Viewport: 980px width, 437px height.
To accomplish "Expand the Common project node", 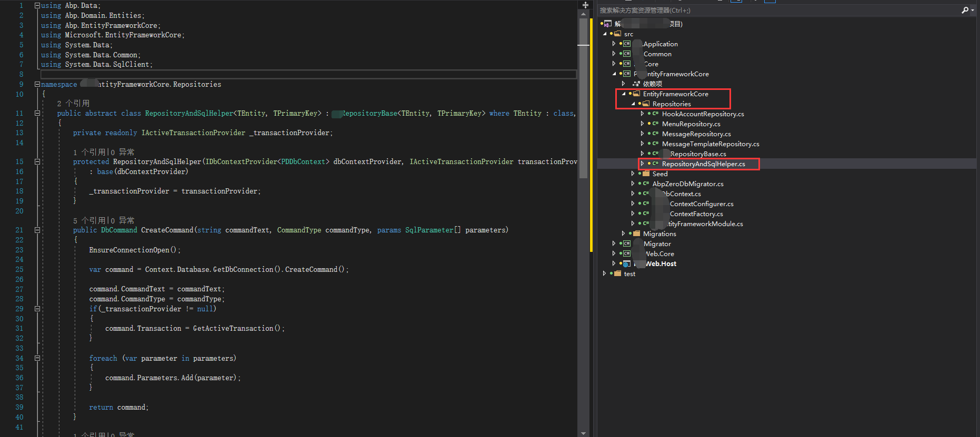I will 614,54.
